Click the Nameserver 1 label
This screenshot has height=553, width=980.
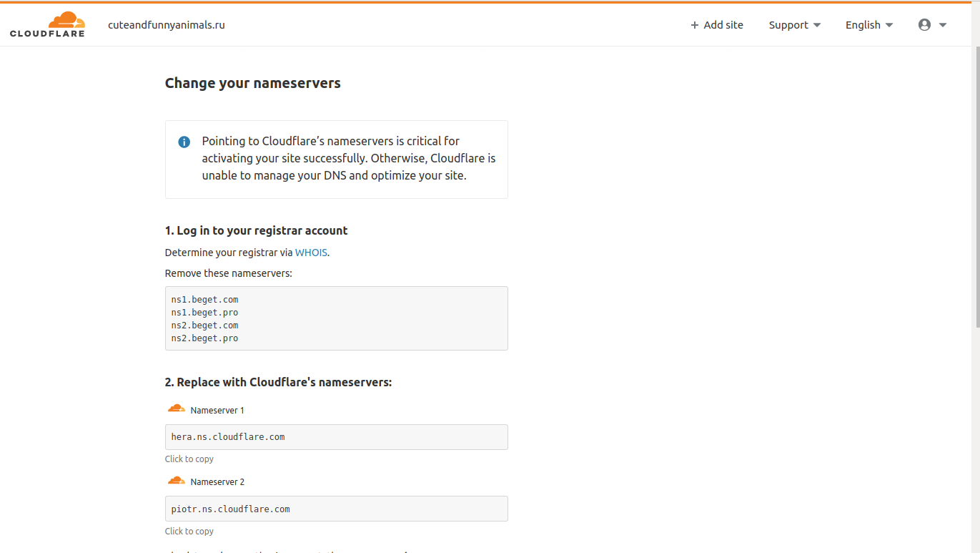pos(217,411)
